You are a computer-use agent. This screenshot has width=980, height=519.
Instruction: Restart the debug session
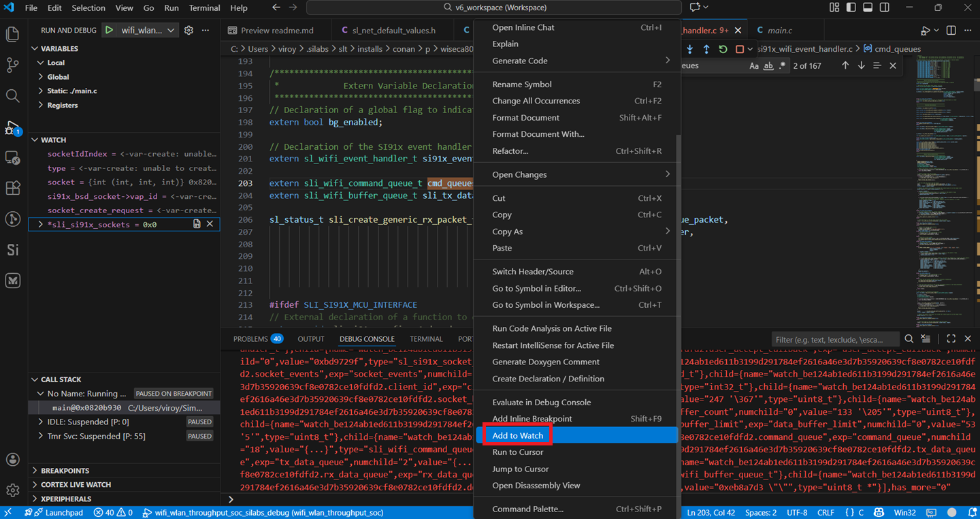click(x=723, y=49)
